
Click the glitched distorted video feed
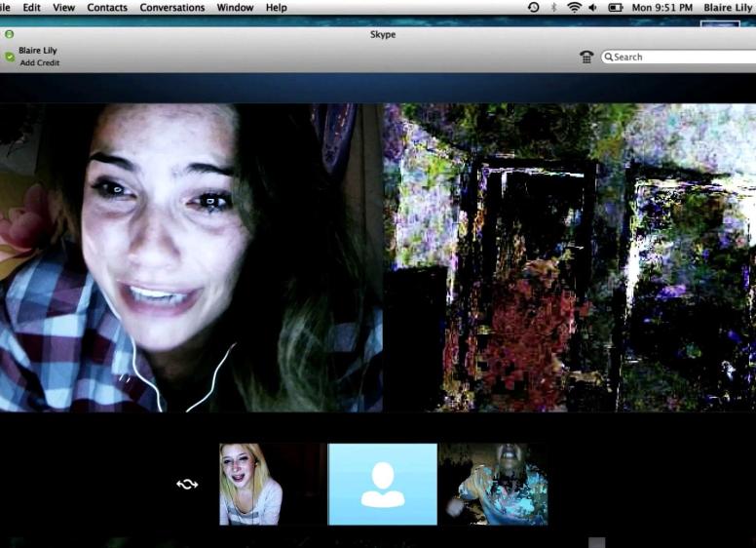tap(569, 257)
